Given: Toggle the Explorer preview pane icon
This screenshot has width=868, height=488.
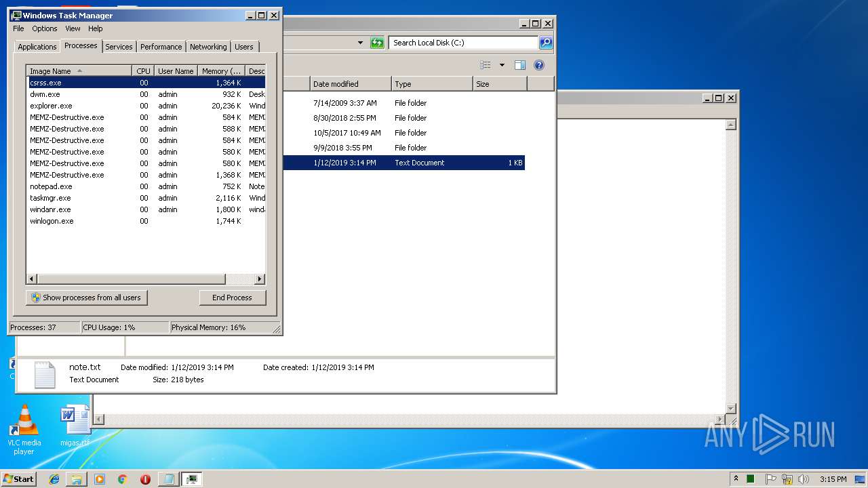Looking at the screenshot, I should [x=520, y=65].
